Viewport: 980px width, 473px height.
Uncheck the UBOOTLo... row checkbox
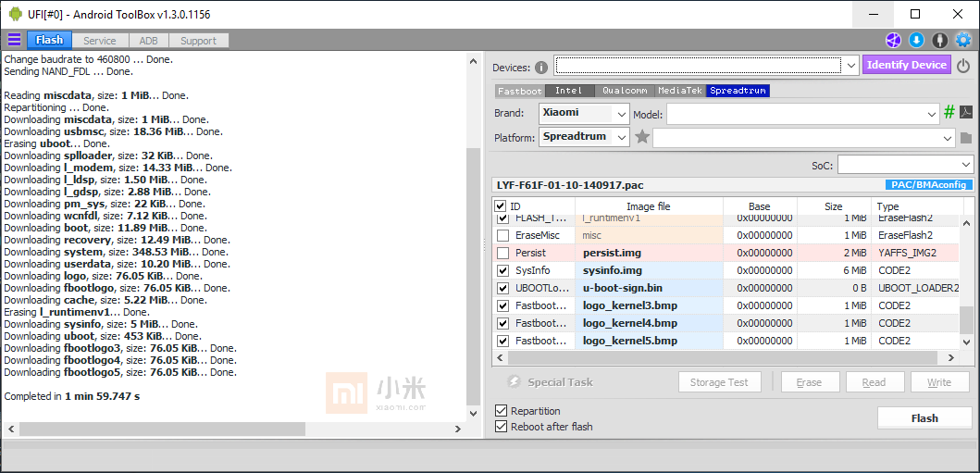click(502, 288)
